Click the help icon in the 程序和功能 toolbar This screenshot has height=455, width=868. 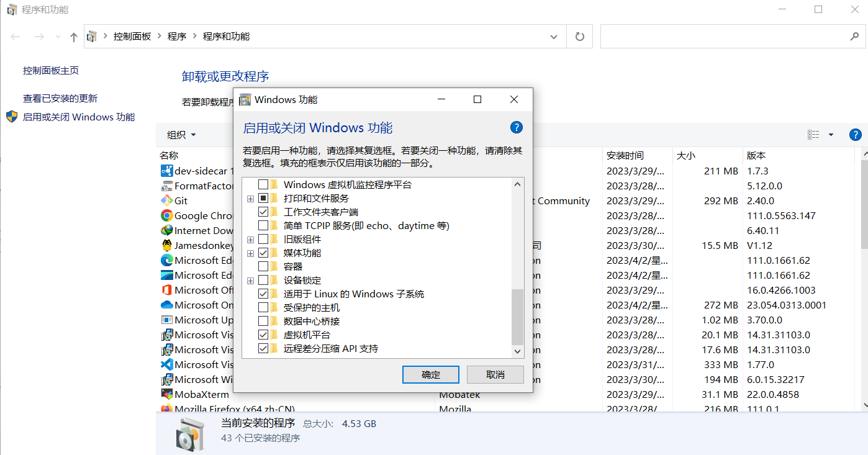coord(855,135)
